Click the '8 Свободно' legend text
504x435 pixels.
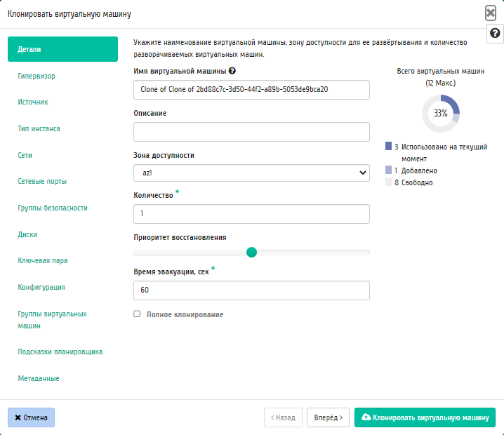click(x=413, y=182)
